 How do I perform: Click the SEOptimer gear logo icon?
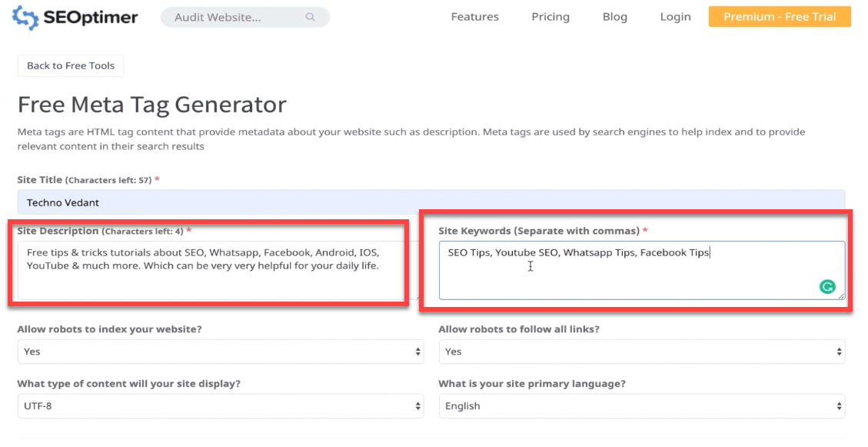point(25,17)
